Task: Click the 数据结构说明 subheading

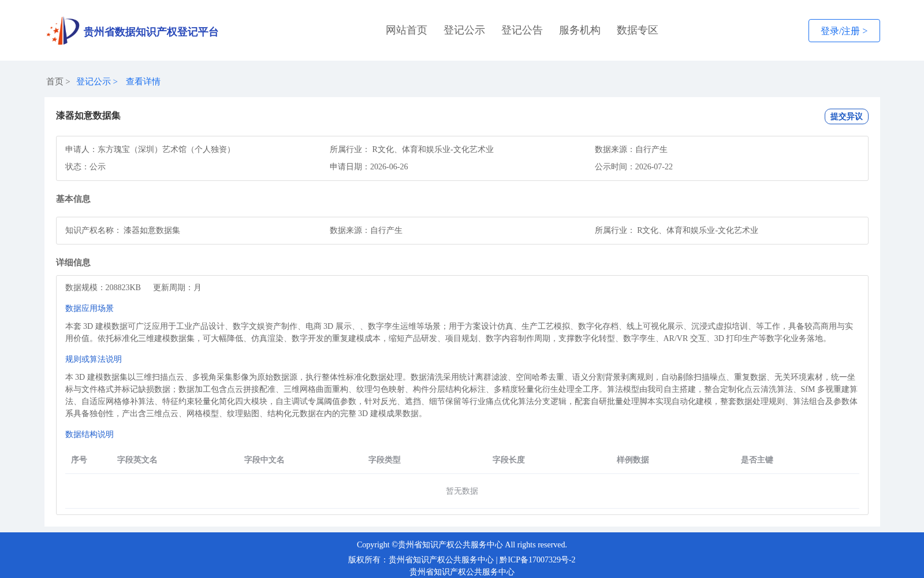Action: (x=90, y=434)
